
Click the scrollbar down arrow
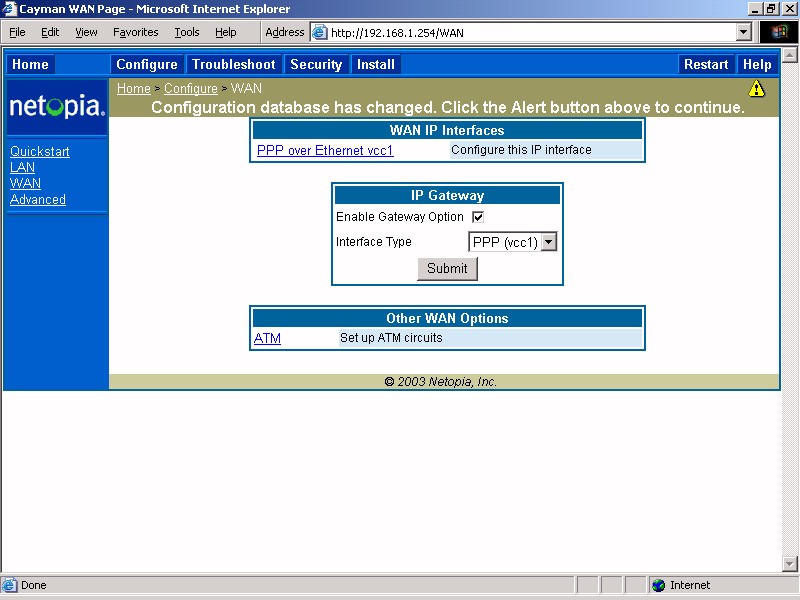(x=790, y=564)
